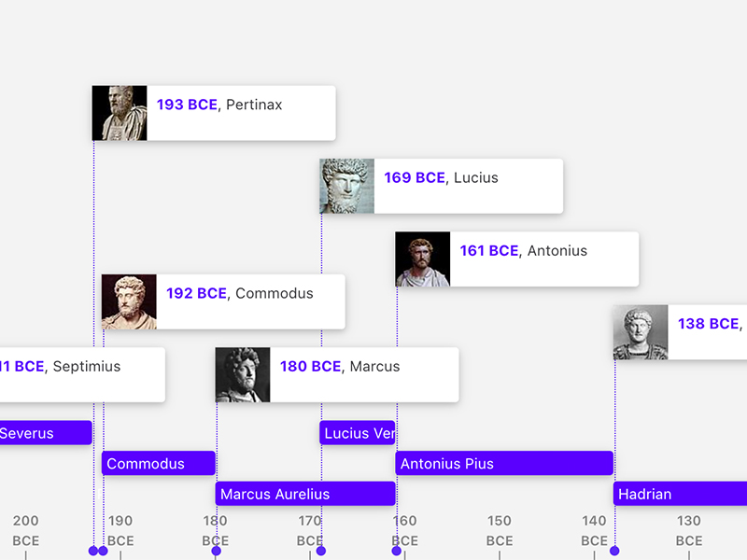
Task: Click the Hadrian reign bar
Action: click(680, 494)
